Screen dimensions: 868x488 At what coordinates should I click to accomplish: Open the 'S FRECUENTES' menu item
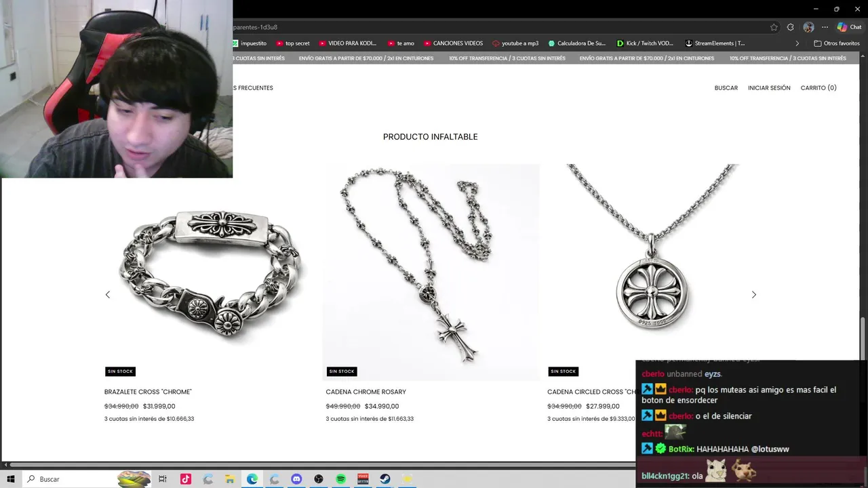pos(253,88)
